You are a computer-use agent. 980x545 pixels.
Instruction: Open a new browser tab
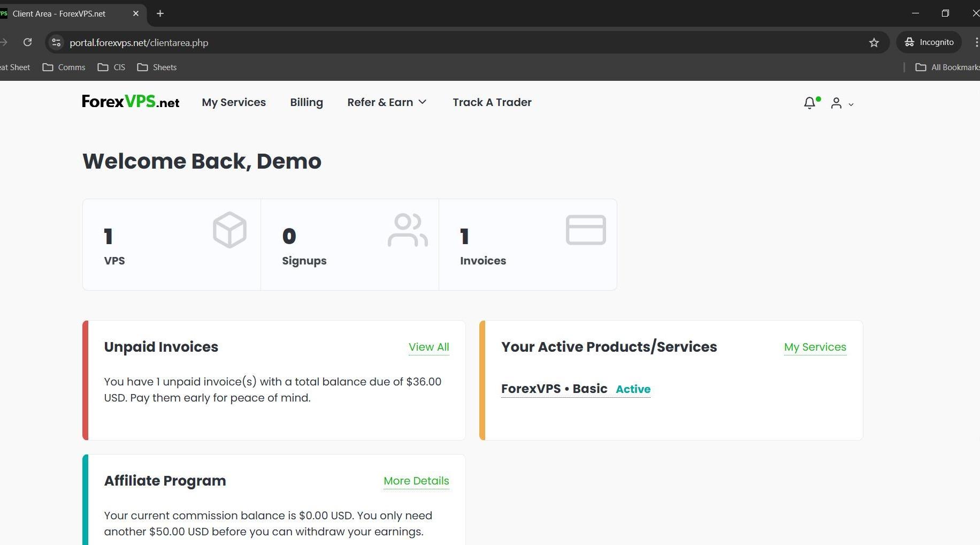click(160, 13)
